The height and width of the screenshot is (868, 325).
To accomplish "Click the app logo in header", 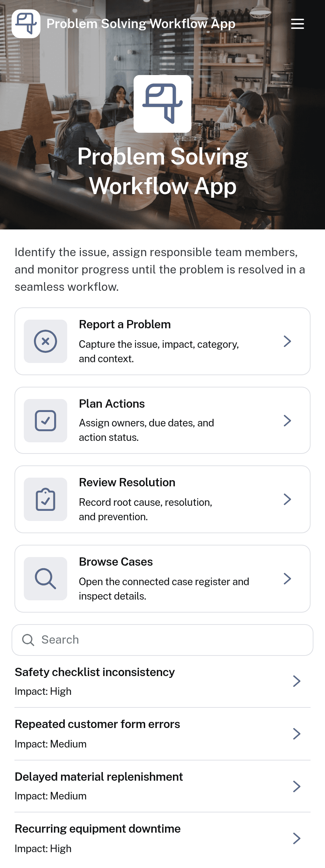I will coord(26,24).
